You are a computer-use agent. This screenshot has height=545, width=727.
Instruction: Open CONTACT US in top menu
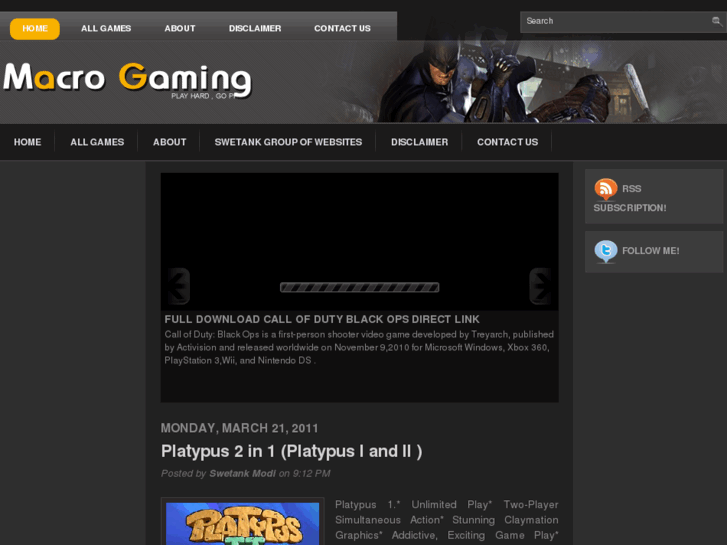tap(342, 29)
